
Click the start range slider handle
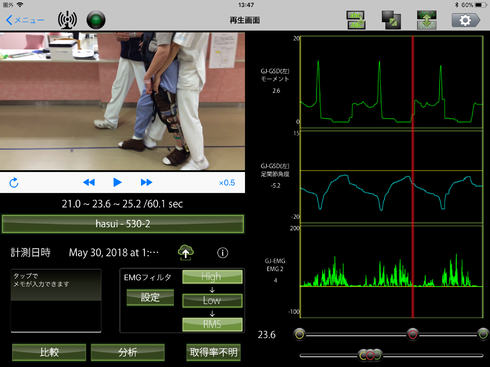click(299, 334)
